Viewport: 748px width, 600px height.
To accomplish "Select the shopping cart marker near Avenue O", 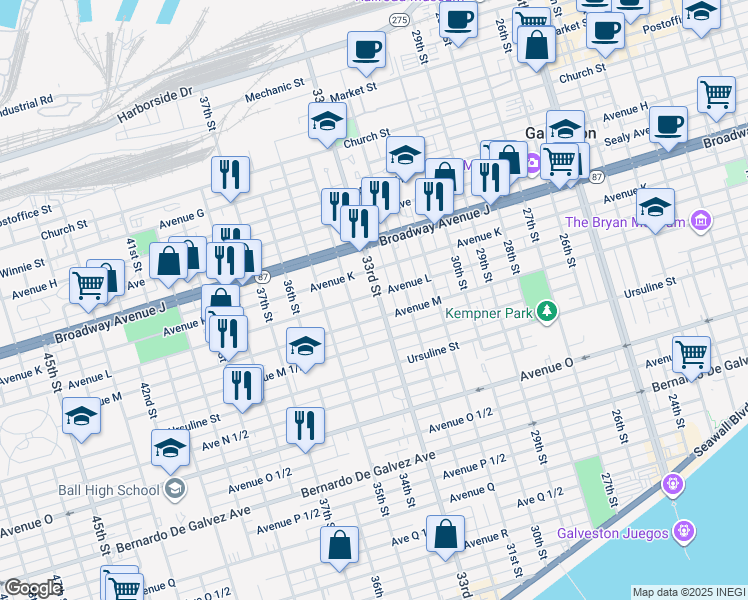I will [x=691, y=355].
